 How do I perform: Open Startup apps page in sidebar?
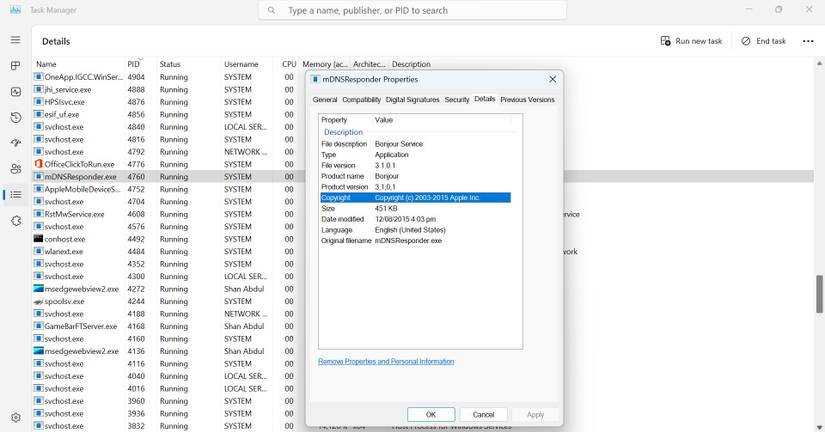16,143
